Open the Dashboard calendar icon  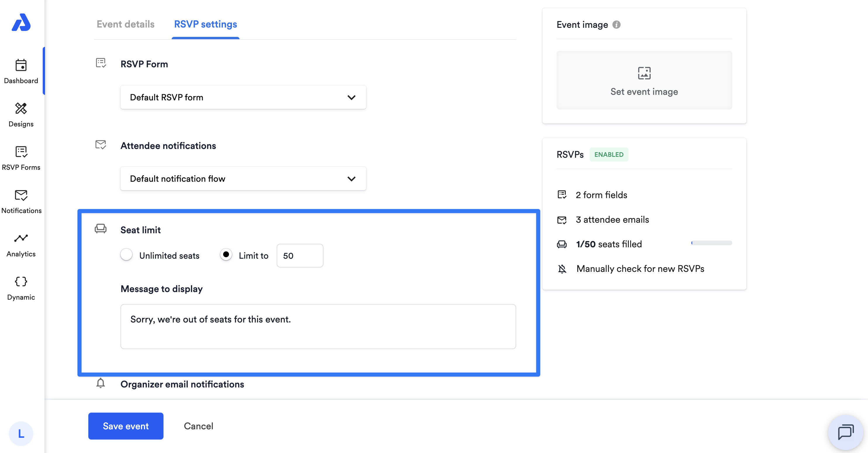[x=21, y=65]
